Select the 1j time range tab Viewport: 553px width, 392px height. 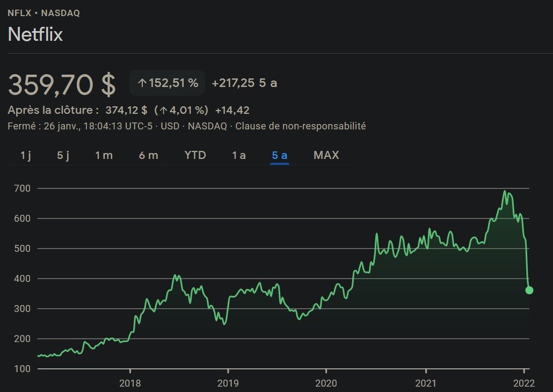[x=26, y=155]
